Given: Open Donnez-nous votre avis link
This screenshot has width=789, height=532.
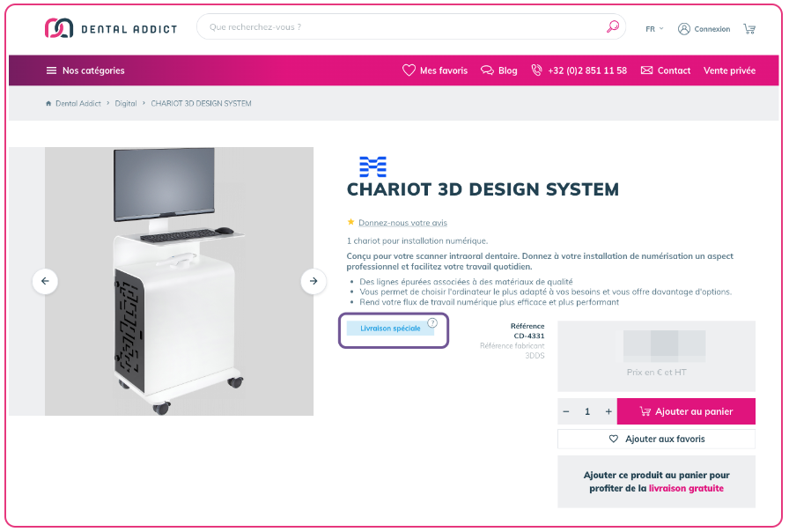Looking at the screenshot, I should click(x=402, y=223).
